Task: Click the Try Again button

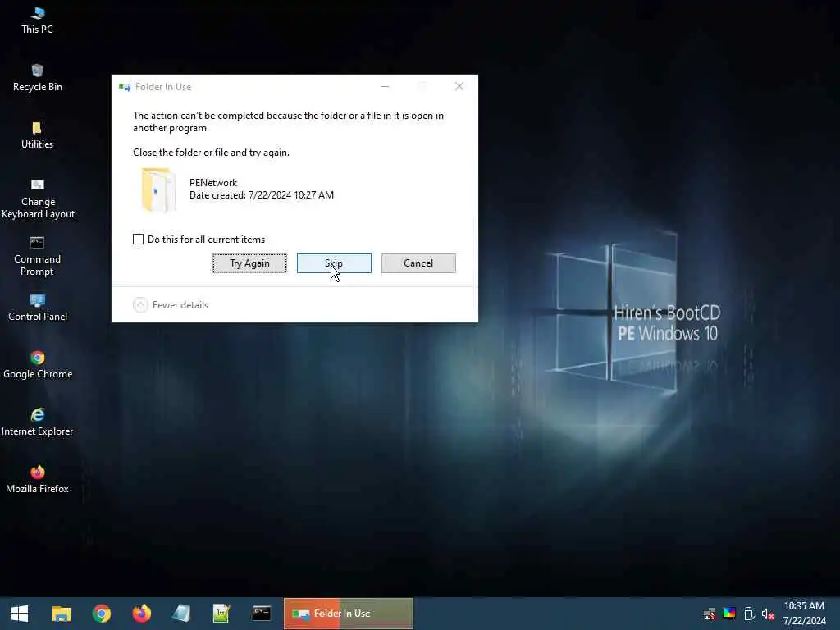Action: click(249, 263)
